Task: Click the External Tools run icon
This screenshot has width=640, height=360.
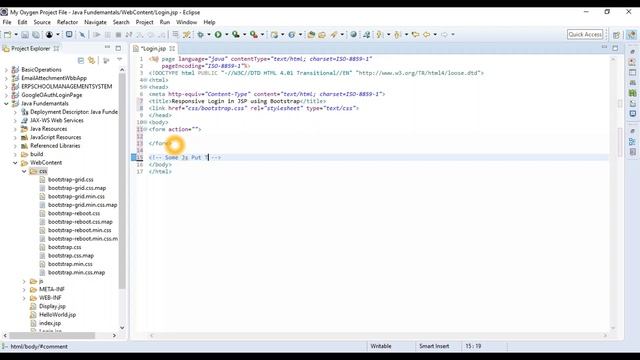Action: pos(254,35)
